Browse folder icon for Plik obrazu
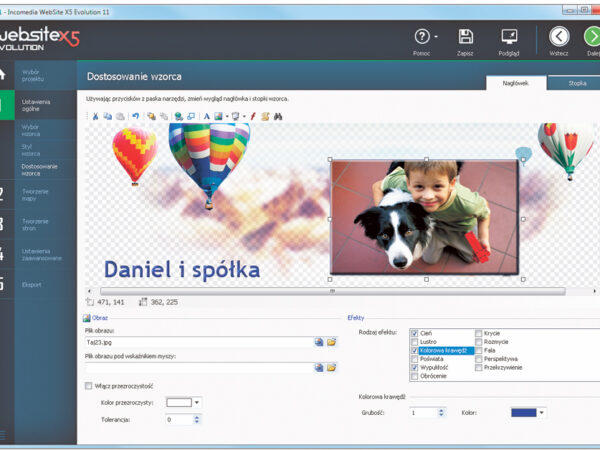The height and width of the screenshot is (450, 600). click(332, 342)
